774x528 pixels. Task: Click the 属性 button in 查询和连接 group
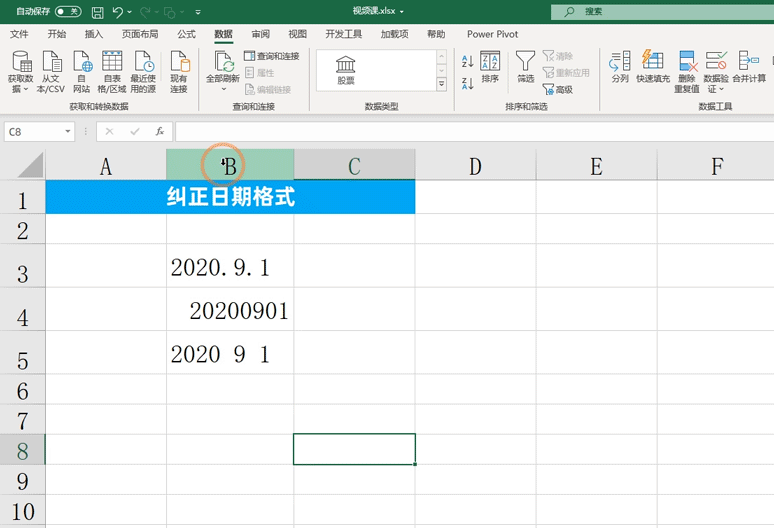click(260, 73)
